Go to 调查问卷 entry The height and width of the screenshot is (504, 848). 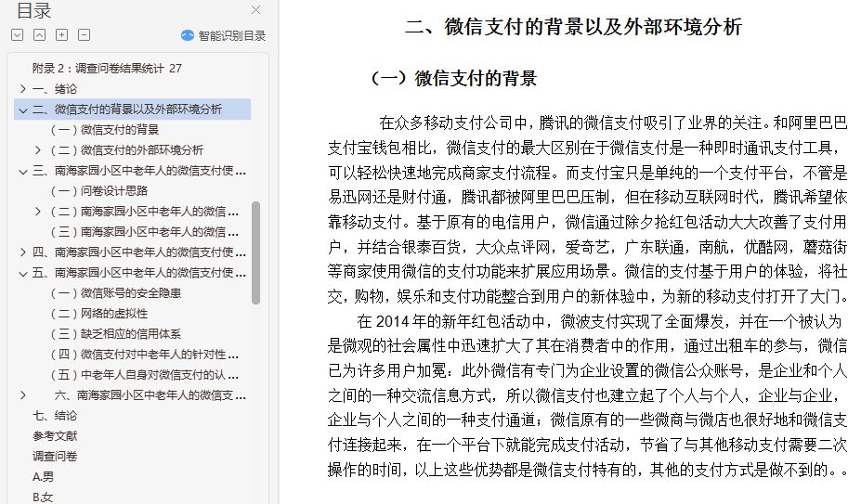pyautogui.click(x=55, y=457)
